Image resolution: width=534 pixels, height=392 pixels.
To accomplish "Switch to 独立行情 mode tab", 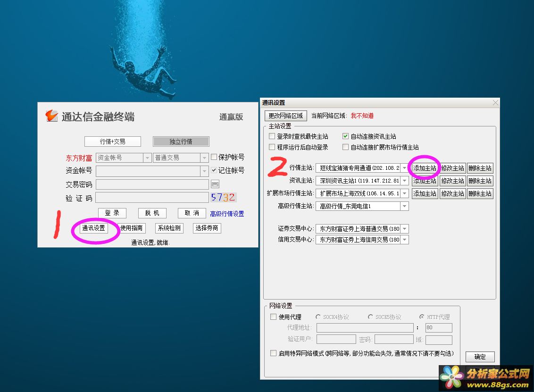I will [181, 142].
